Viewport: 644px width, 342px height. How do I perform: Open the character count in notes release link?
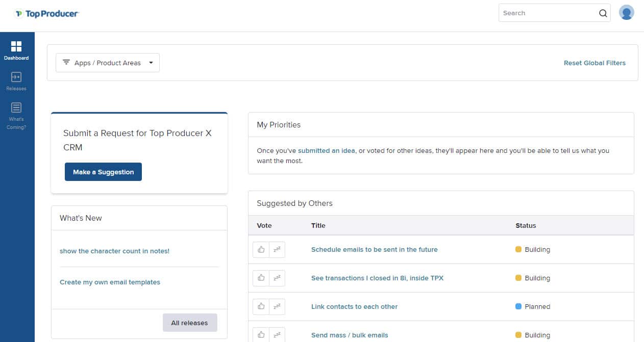pyautogui.click(x=114, y=251)
